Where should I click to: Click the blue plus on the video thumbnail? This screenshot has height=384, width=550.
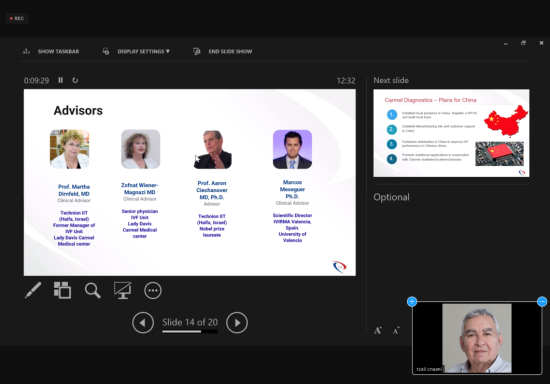tap(412, 301)
